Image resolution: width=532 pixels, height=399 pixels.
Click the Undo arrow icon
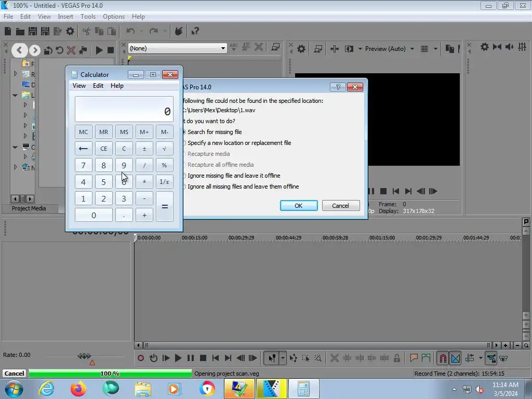coord(130,31)
